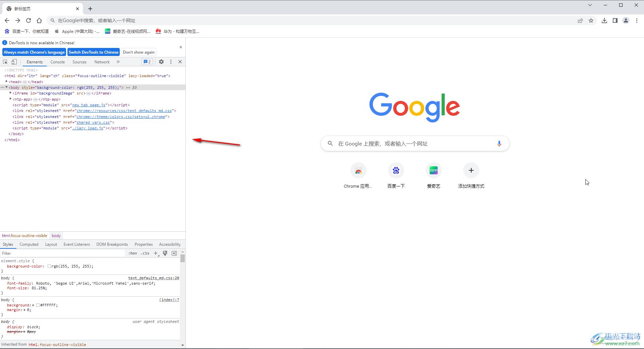Open a new browser tab
Screen dimensions: 644x349
[90, 9]
